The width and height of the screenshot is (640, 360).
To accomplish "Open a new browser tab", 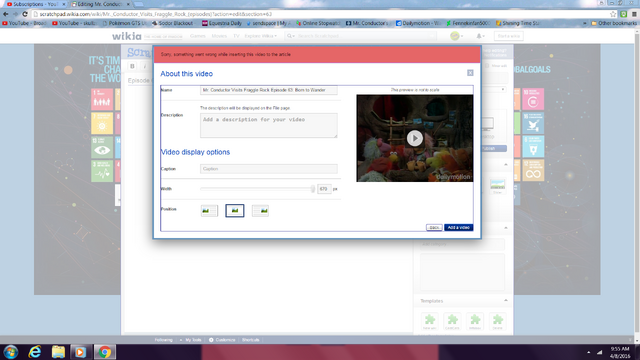I will click(139, 4).
